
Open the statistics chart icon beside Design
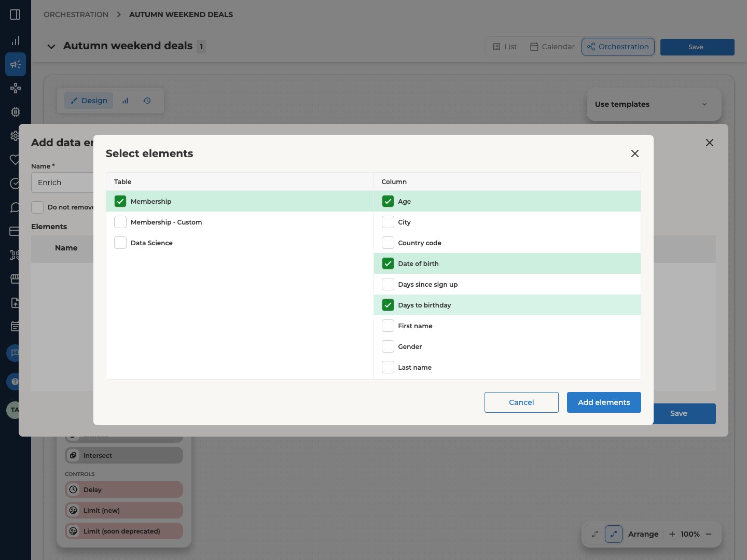pyautogui.click(x=125, y=101)
